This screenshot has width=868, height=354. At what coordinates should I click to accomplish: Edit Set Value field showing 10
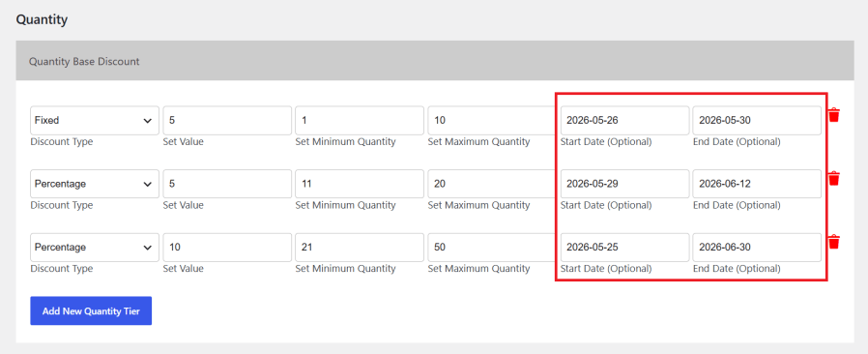tap(227, 247)
